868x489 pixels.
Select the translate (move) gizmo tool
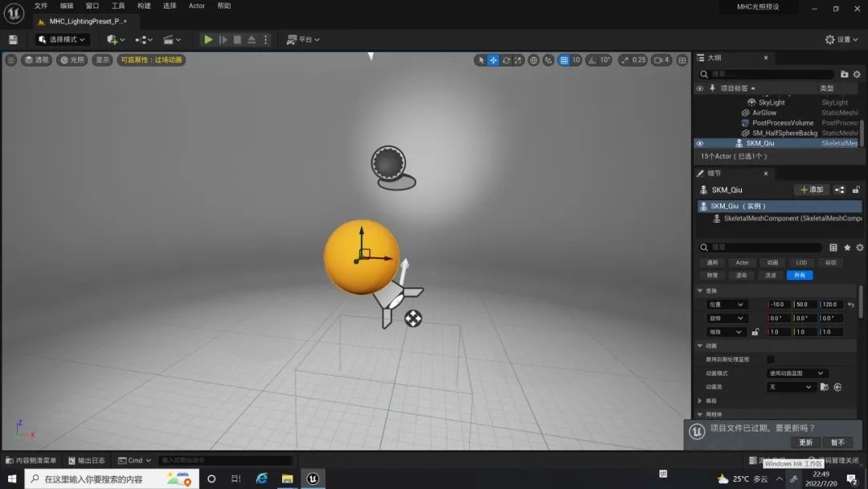point(493,60)
